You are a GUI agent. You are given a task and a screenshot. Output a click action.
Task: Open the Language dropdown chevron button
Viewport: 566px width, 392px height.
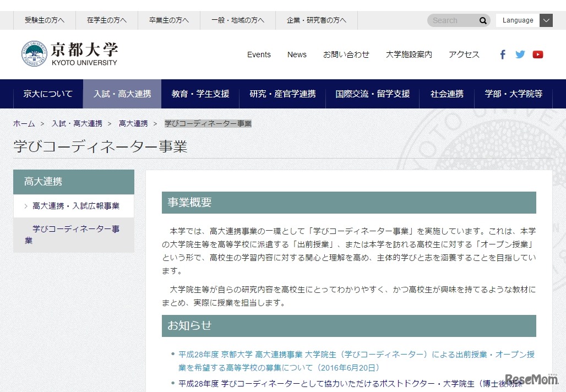pos(546,20)
